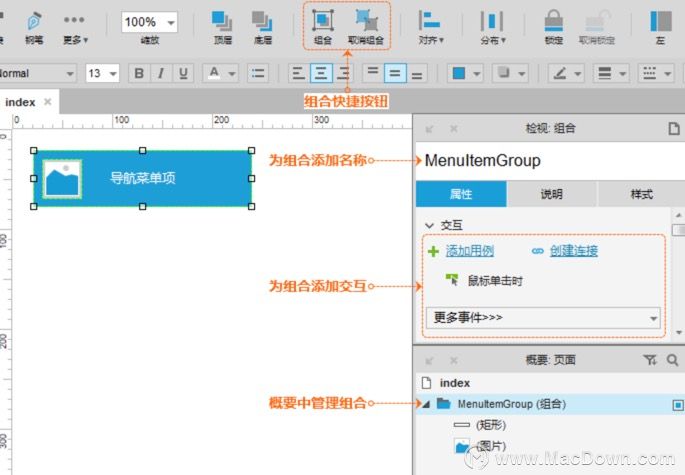Close the Inspector (检视) panel

(x=454, y=128)
